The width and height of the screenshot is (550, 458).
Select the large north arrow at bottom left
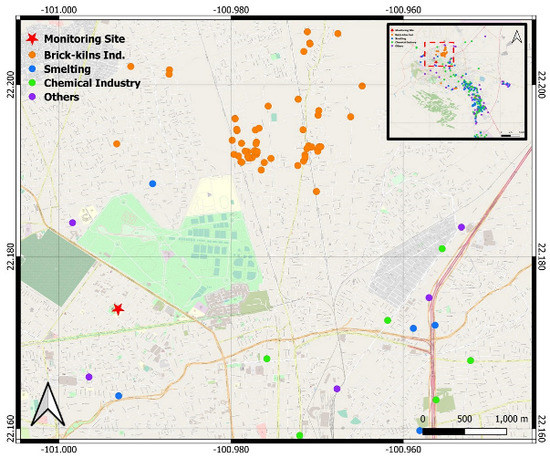tap(48, 405)
